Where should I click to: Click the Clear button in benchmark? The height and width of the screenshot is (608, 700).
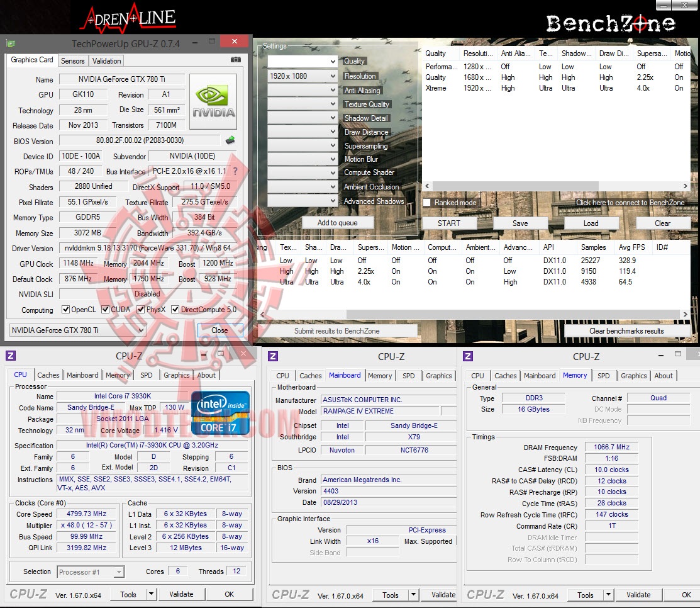(662, 223)
